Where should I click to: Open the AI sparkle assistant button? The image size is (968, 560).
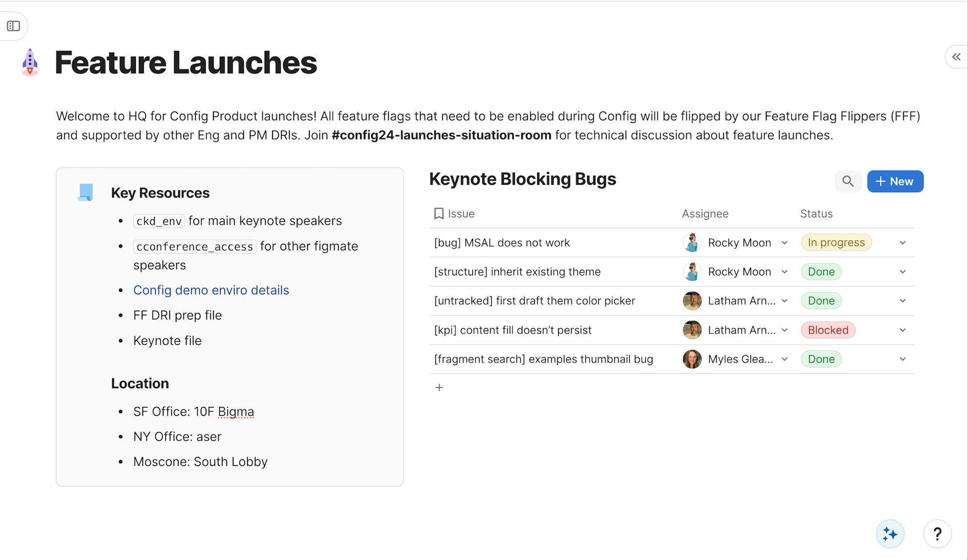(x=890, y=534)
